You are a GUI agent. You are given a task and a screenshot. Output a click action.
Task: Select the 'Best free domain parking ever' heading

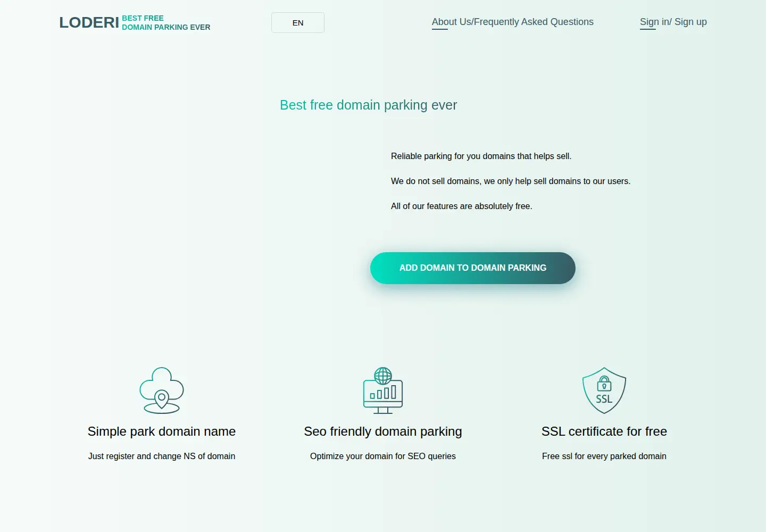point(369,105)
